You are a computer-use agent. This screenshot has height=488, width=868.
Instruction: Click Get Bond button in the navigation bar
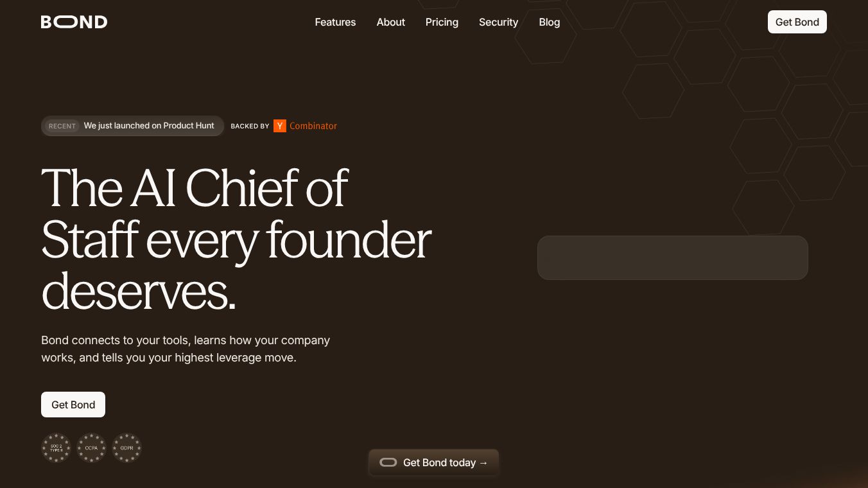coord(797,22)
